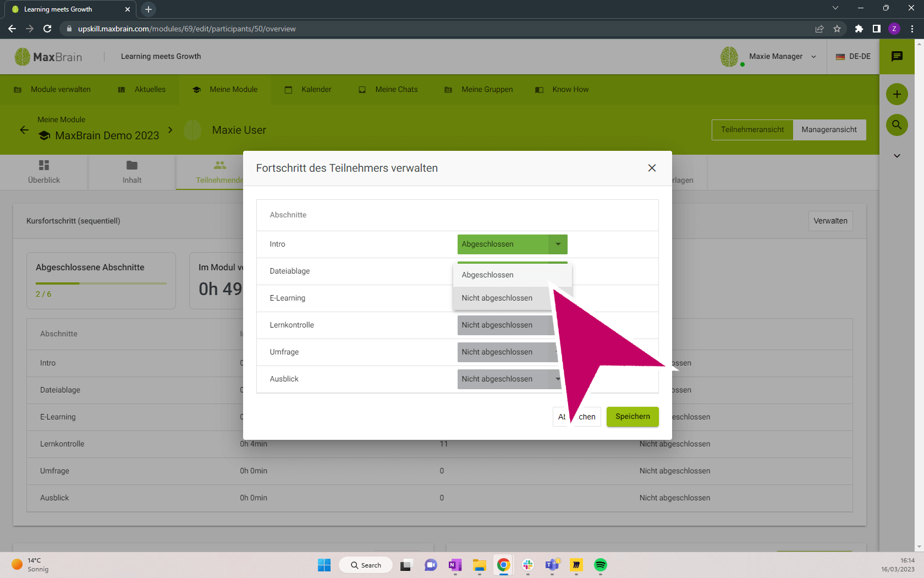Viewport: 924px width, 578px height.
Task: Open Chrome three-dot menu
Action: pos(912,29)
